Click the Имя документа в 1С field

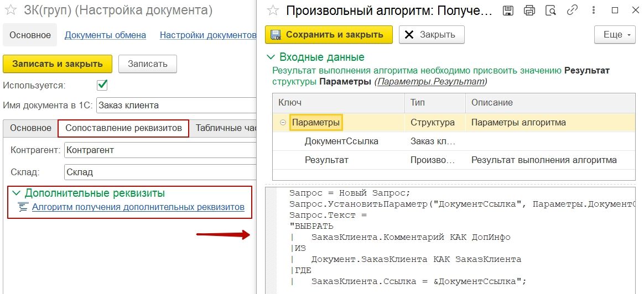tap(176, 106)
